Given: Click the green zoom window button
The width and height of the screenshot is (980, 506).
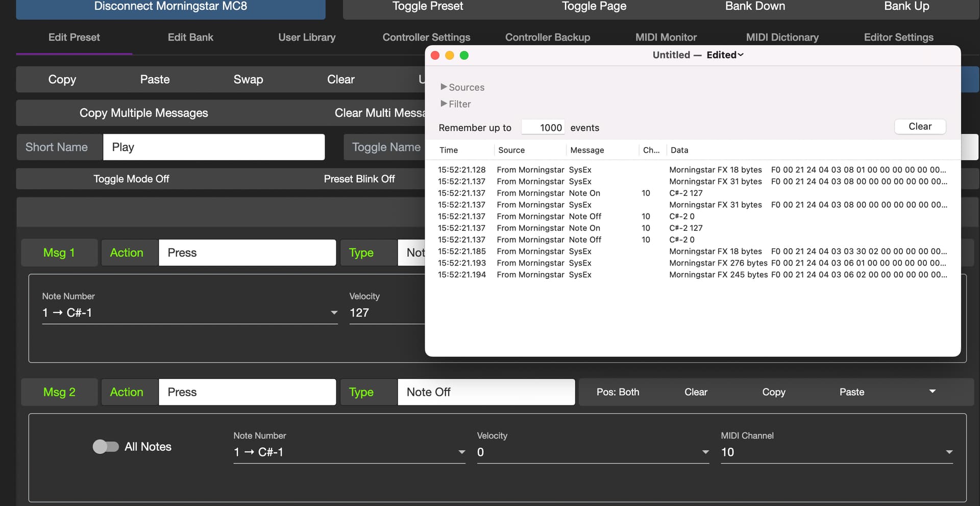Looking at the screenshot, I should [x=464, y=55].
